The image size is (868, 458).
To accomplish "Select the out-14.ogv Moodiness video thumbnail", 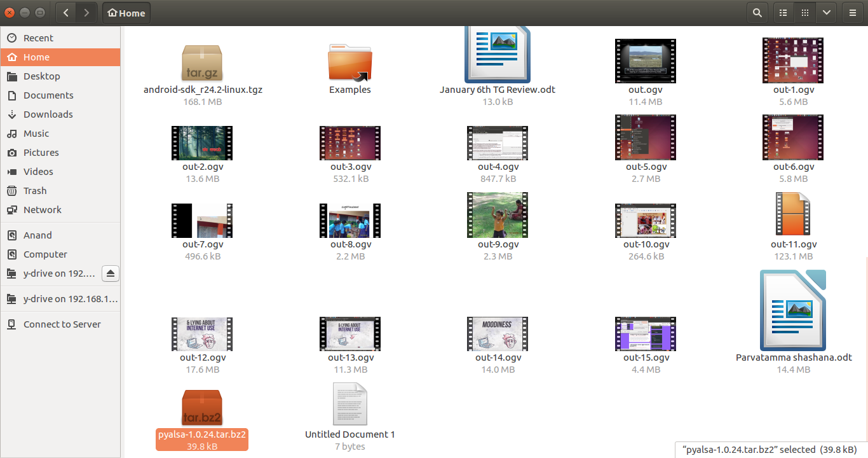I will coord(498,334).
